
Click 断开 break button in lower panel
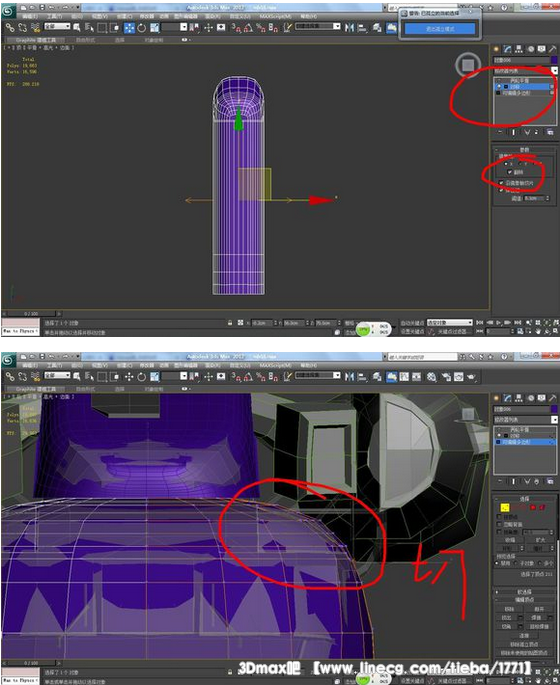pos(539,609)
